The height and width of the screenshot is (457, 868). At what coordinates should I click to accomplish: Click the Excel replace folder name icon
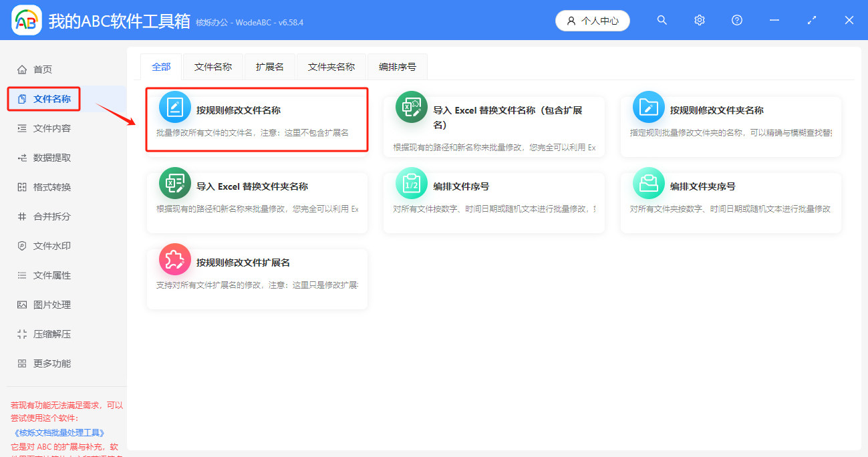175,183
